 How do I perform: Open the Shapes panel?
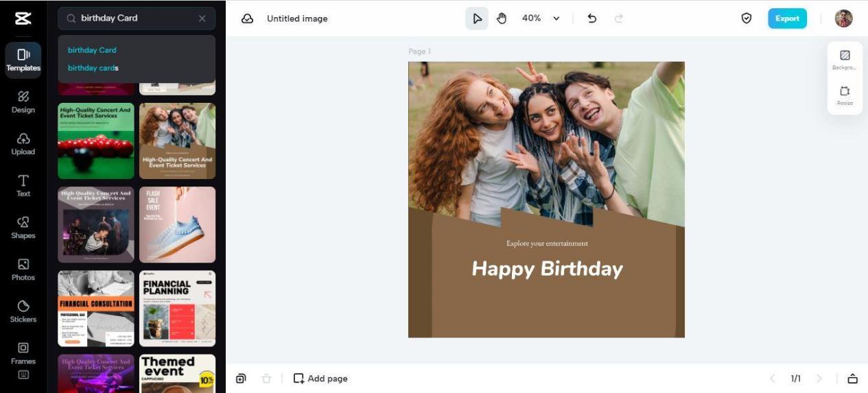coord(23,227)
